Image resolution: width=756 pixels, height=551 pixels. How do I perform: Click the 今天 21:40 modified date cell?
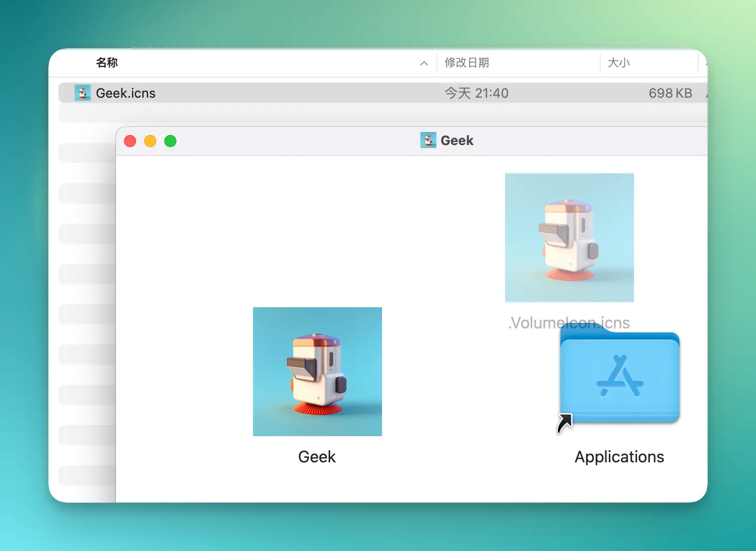tap(476, 93)
